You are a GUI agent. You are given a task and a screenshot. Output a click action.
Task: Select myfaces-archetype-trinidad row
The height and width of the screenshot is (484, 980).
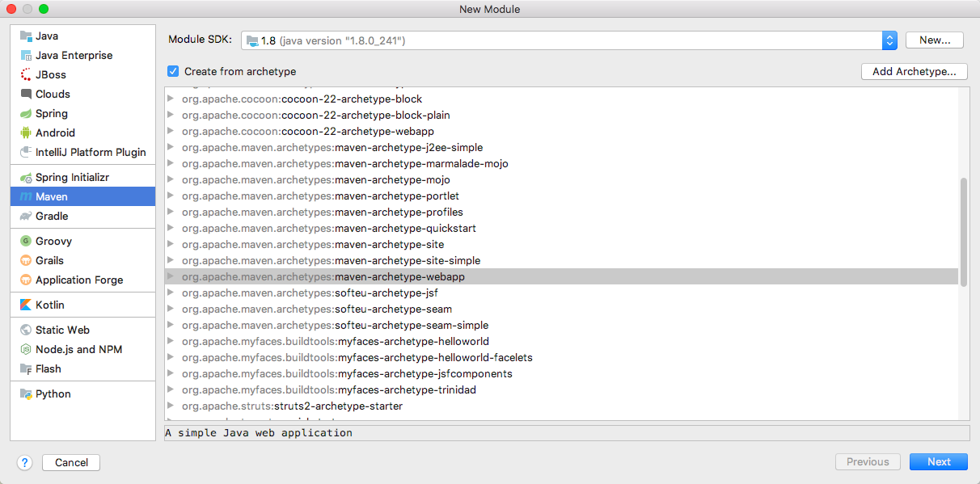562,389
